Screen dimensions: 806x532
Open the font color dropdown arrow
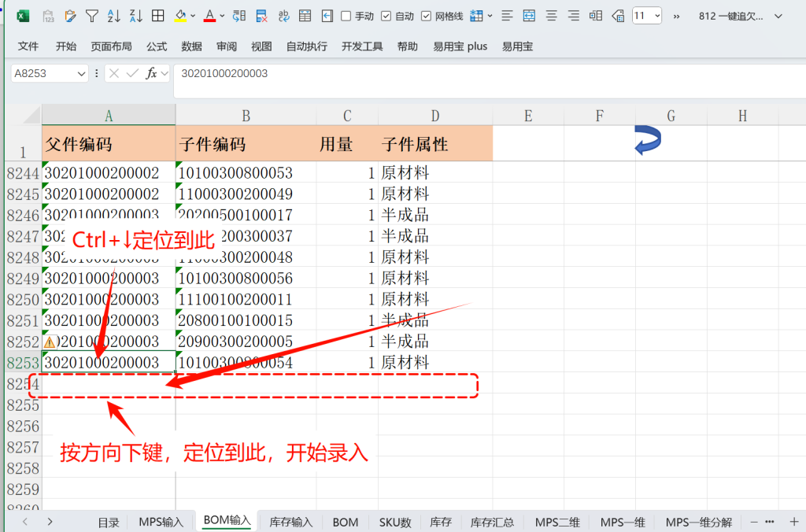click(222, 17)
